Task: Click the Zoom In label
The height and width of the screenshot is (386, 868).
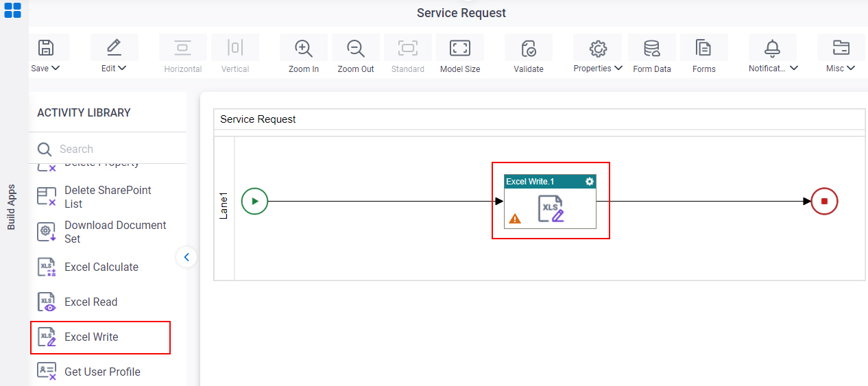Action: [304, 69]
